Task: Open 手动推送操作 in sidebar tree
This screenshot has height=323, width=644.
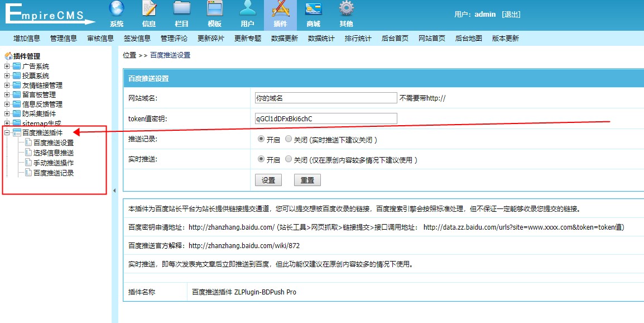Action: 54,163
